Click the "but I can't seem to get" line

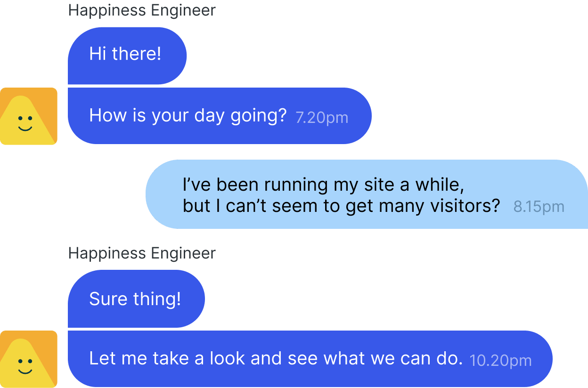pyautogui.click(x=341, y=206)
